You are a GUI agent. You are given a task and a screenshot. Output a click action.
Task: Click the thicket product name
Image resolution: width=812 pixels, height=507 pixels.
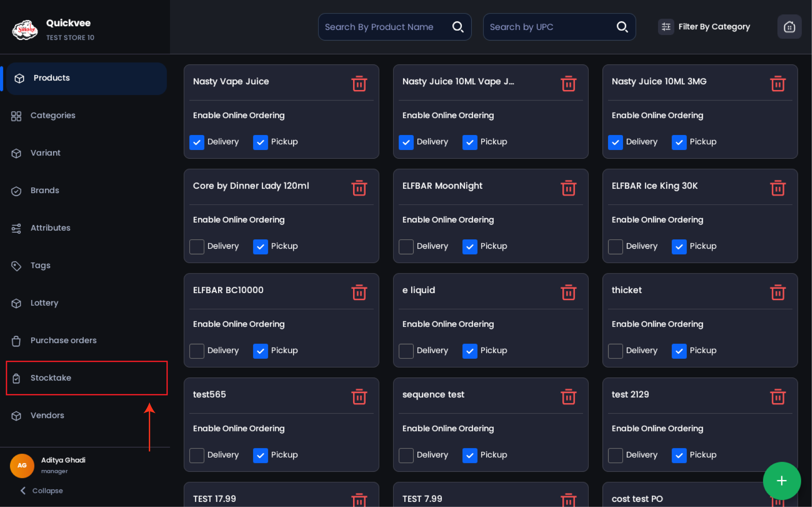point(626,290)
